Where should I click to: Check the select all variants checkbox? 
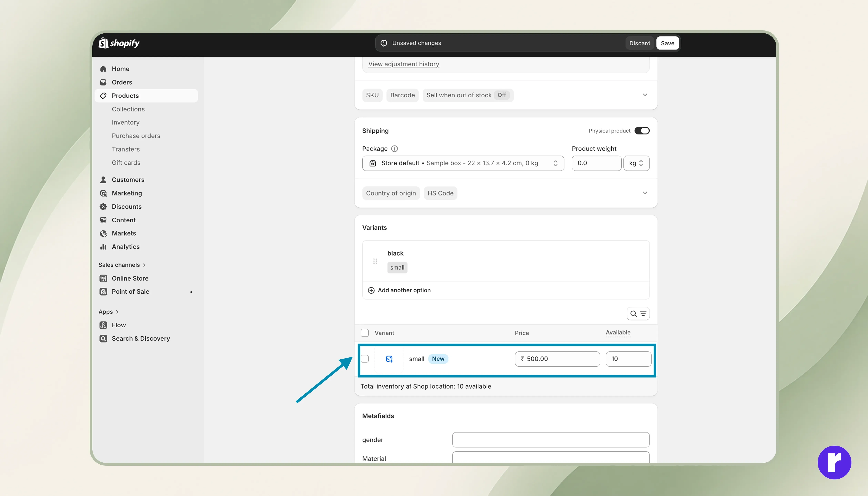365,333
